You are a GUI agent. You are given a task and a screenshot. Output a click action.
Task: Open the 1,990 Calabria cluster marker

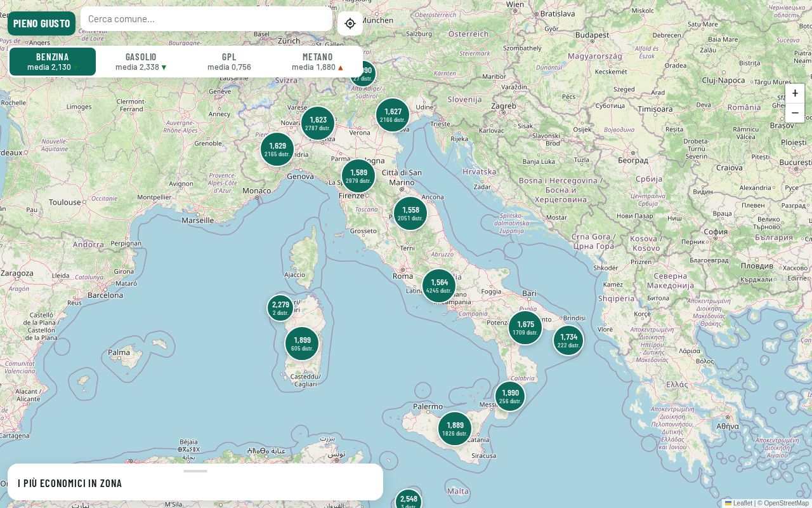tap(510, 396)
